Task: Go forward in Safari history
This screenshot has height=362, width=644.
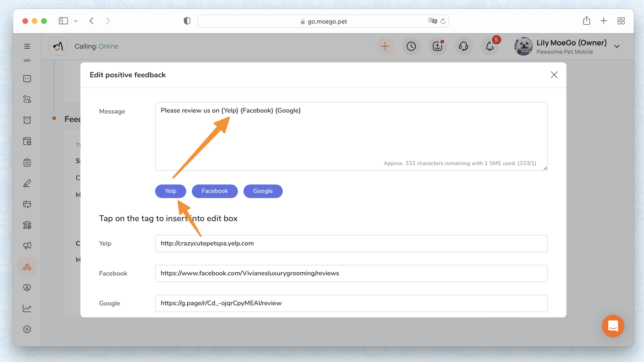Action: [108, 21]
